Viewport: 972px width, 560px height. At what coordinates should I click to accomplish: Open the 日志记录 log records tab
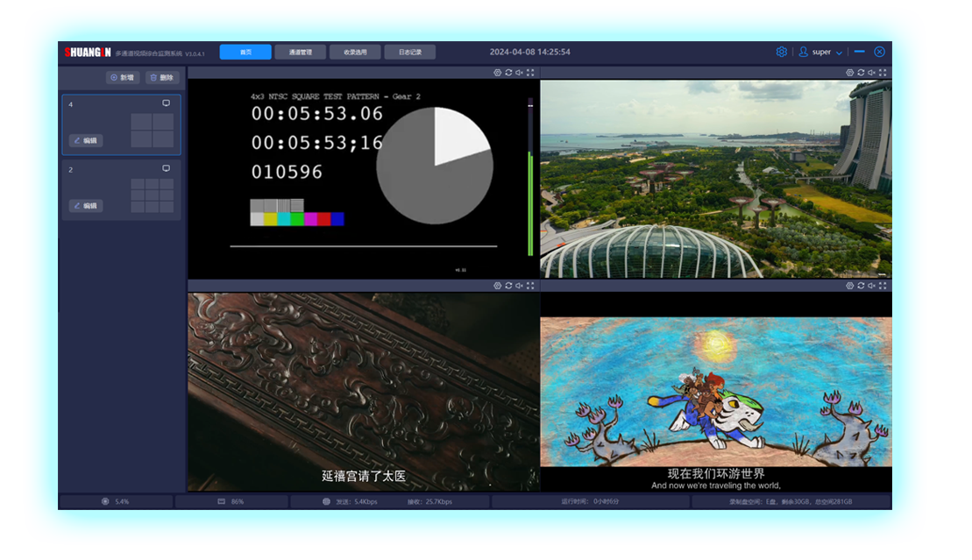click(x=409, y=53)
